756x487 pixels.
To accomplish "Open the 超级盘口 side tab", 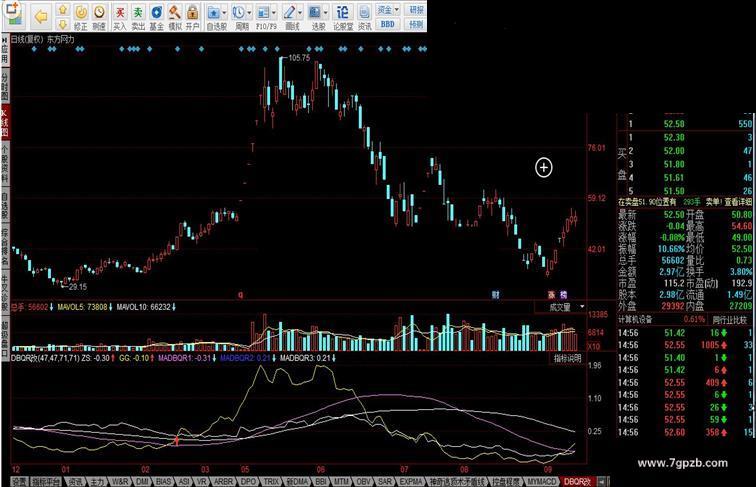I will point(5,337).
